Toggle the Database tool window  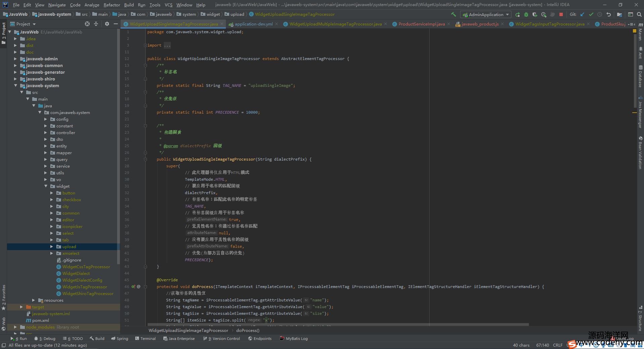click(640, 77)
